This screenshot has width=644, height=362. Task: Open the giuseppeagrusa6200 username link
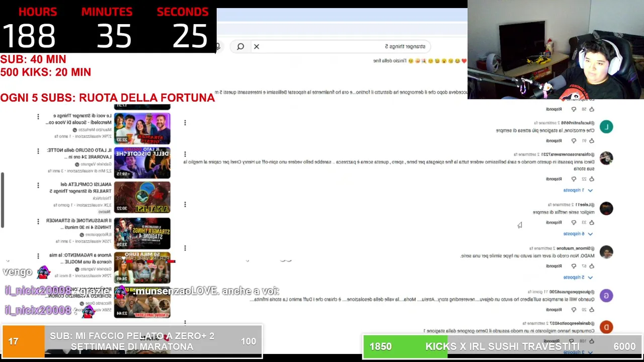click(x=572, y=292)
